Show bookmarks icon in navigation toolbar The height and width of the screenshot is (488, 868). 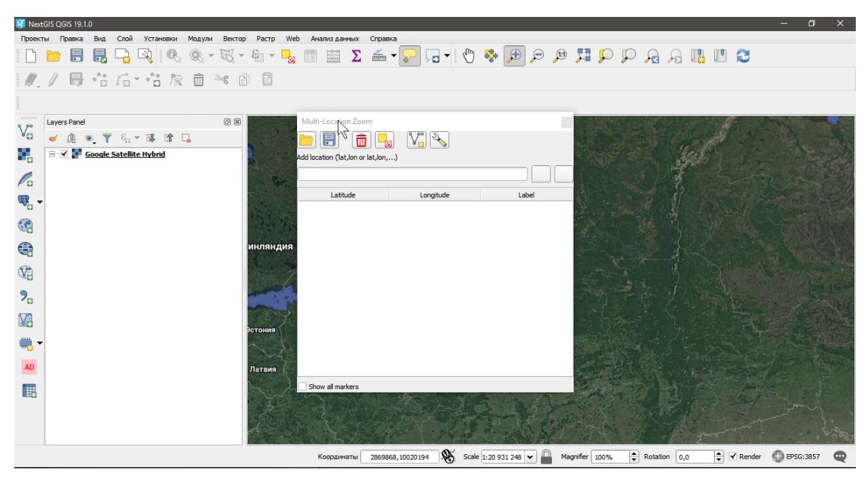click(720, 57)
